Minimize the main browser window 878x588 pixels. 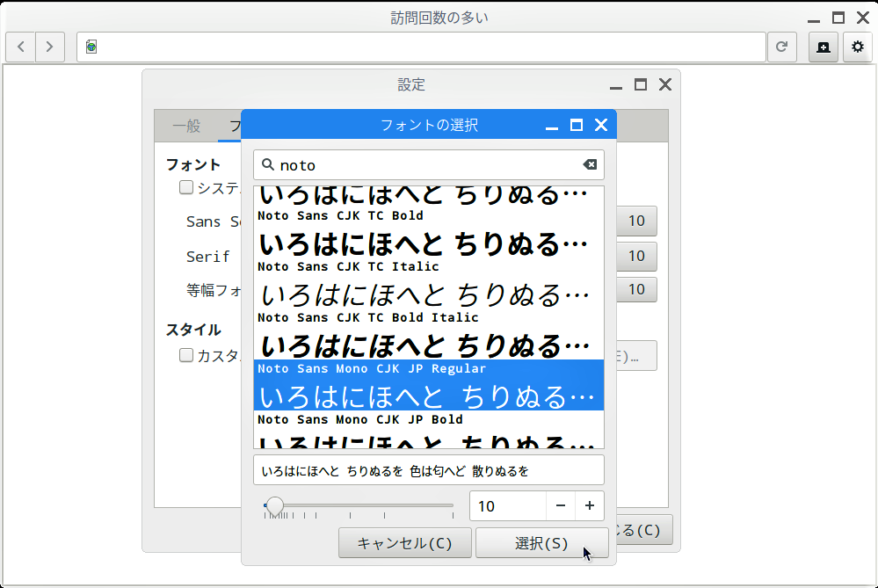[814, 20]
